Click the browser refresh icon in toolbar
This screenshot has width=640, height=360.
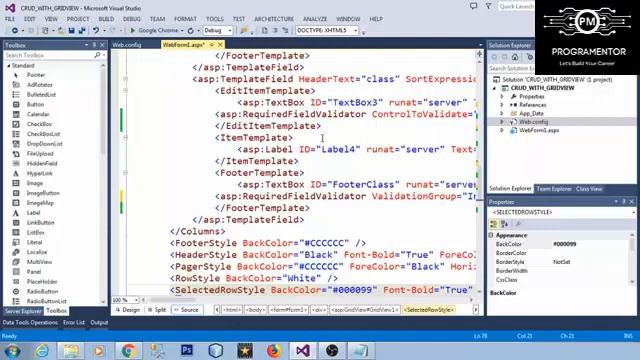tap(191, 31)
